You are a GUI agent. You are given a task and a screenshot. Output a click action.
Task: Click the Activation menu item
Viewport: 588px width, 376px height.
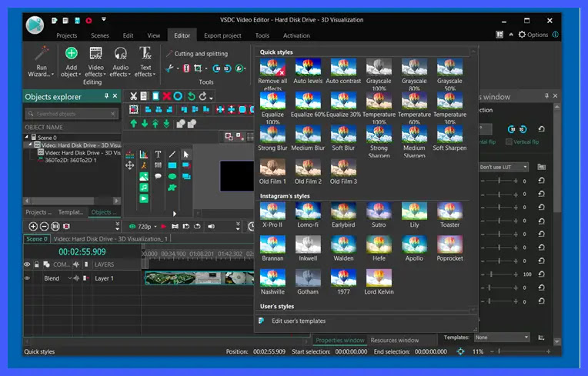pos(296,35)
